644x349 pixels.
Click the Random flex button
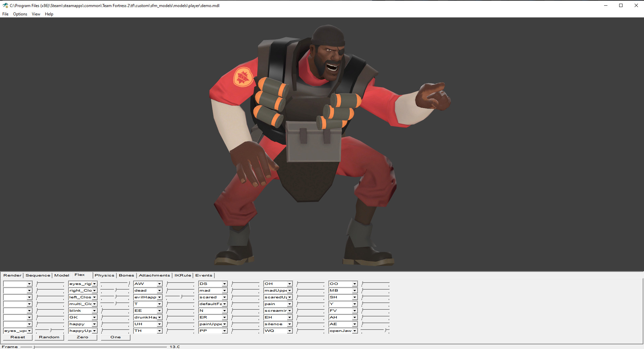(x=49, y=337)
